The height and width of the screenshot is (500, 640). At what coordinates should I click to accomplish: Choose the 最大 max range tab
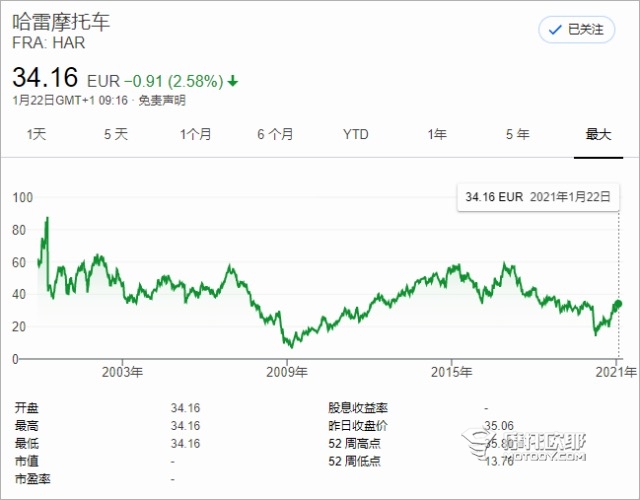(x=598, y=134)
